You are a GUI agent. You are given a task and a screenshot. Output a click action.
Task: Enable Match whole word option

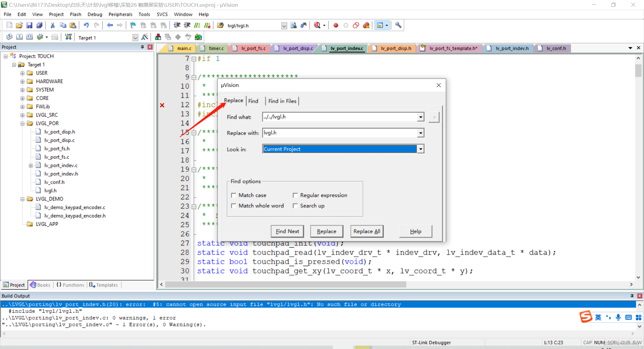pos(234,206)
